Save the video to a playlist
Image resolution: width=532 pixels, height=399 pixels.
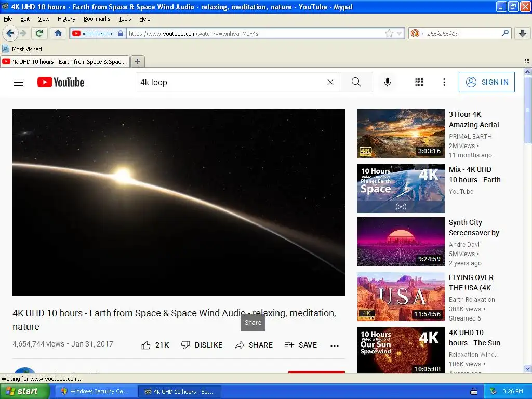301,345
